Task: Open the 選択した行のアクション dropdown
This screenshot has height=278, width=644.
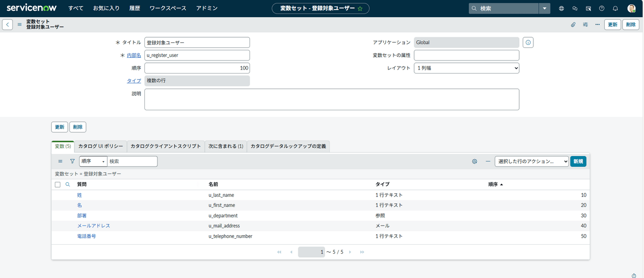Action: [531, 161]
